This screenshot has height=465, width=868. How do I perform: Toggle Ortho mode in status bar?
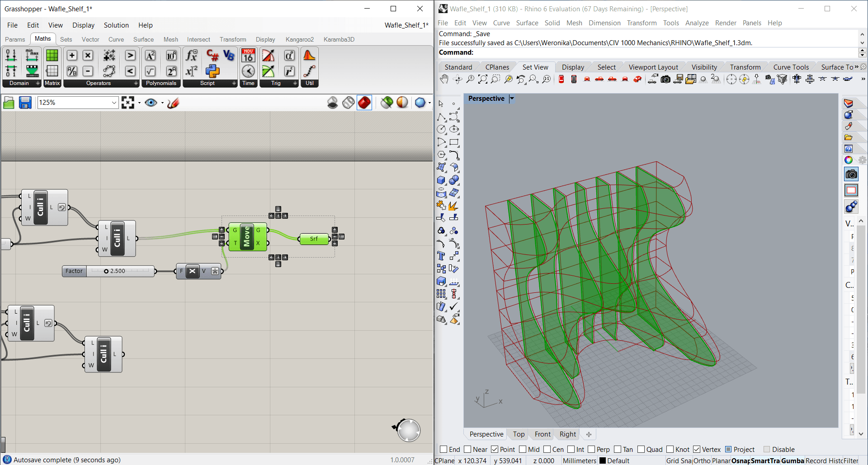pyautogui.click(x=702, y=460)
